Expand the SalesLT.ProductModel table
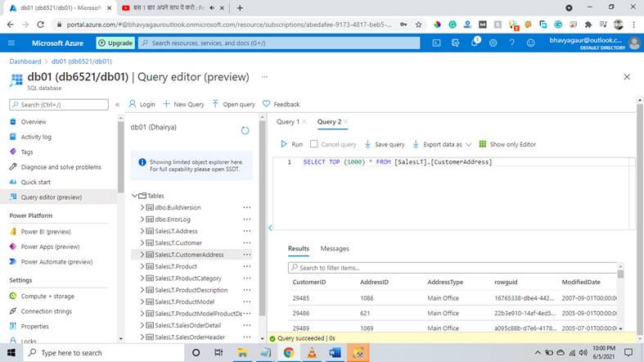This screenshot has width=644, height=362. pos(142,301)
